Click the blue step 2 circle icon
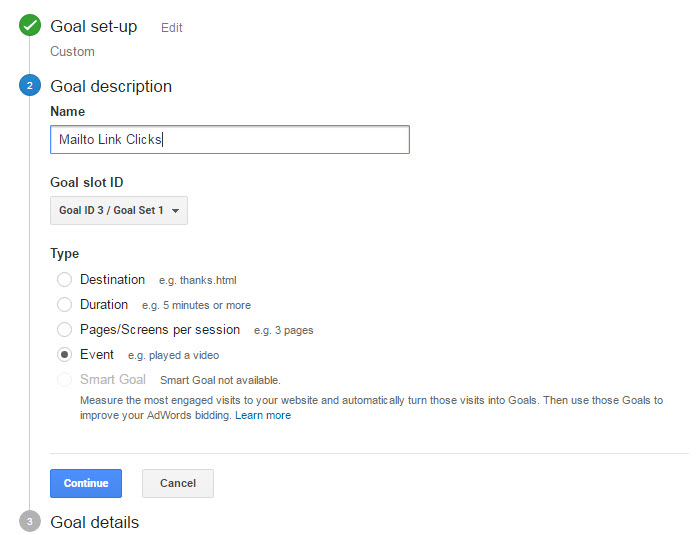Viewport: 698px width, 535px height. [x=30, y=86]
